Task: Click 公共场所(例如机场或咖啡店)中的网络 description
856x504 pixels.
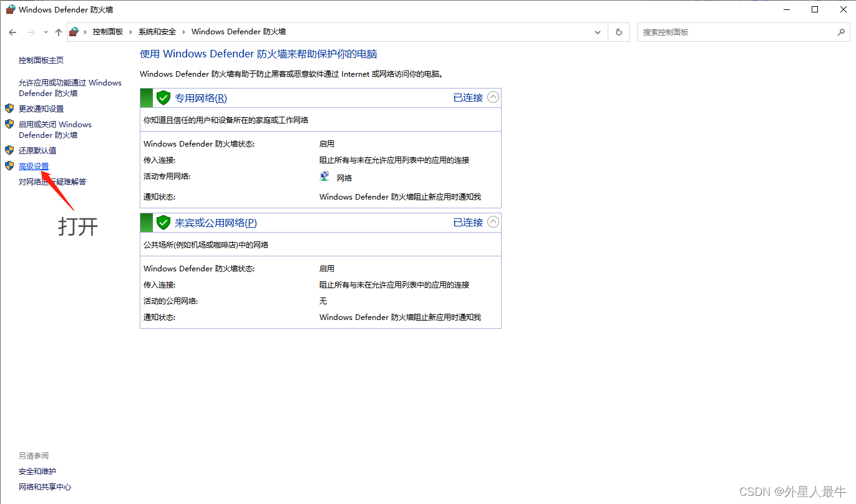Action: pos(206,245)
